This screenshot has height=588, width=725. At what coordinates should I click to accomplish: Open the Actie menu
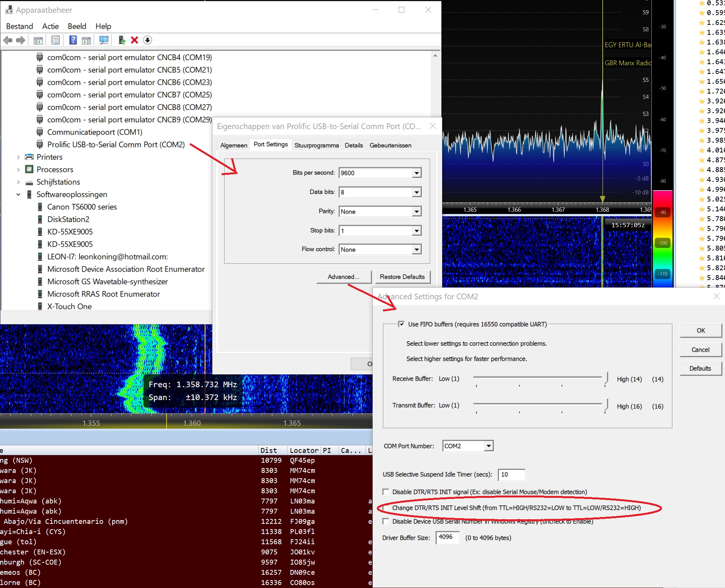click(50, 26)
